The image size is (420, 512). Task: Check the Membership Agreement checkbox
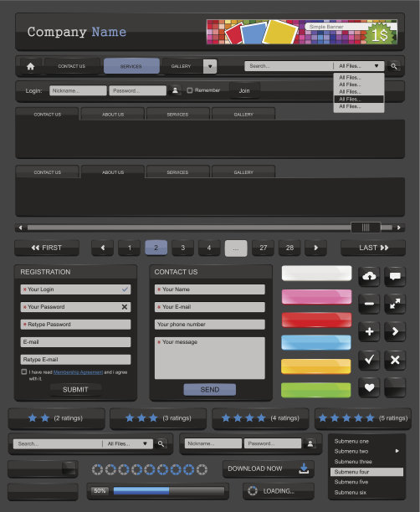[23, 371]
